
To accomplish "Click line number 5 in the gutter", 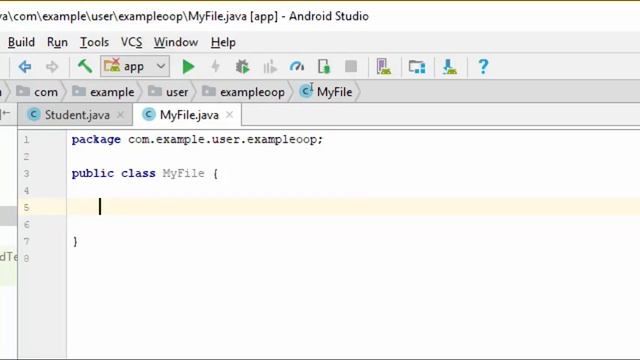I will [27, 207].
